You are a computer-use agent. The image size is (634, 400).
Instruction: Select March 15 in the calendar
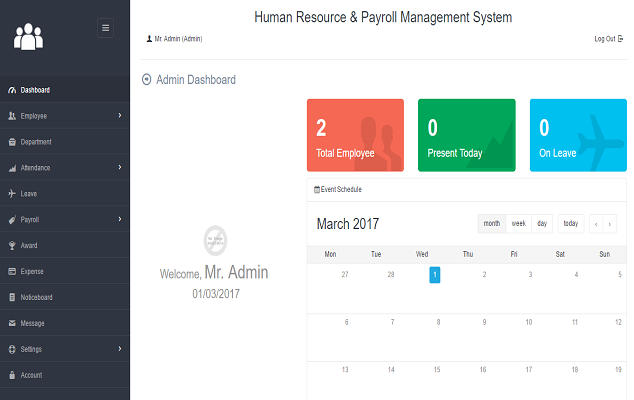437,370
